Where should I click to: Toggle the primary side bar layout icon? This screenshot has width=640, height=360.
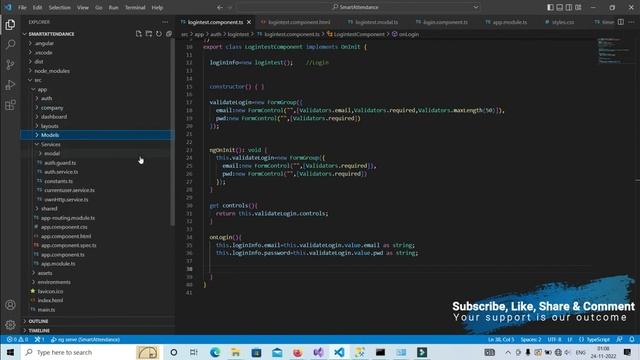[550, 7]
